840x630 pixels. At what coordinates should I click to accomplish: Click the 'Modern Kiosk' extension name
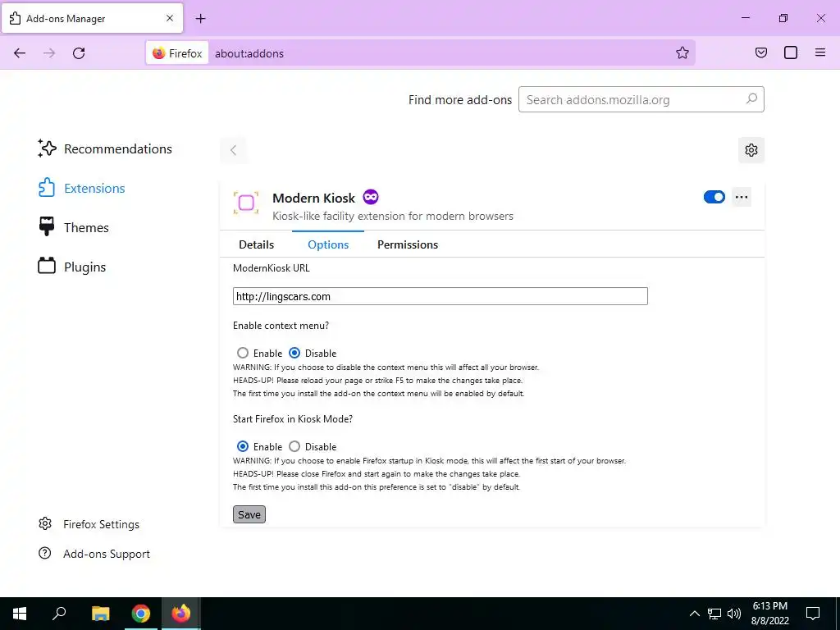click(313, 198)
